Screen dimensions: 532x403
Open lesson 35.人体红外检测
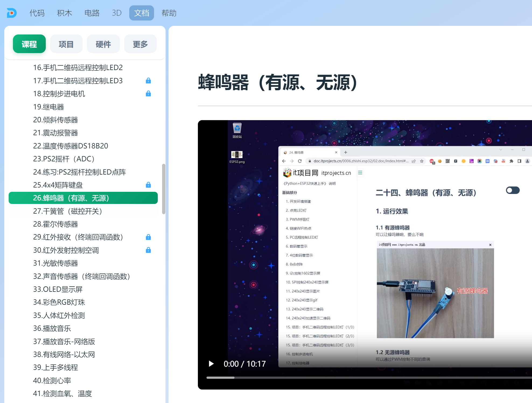83,315
